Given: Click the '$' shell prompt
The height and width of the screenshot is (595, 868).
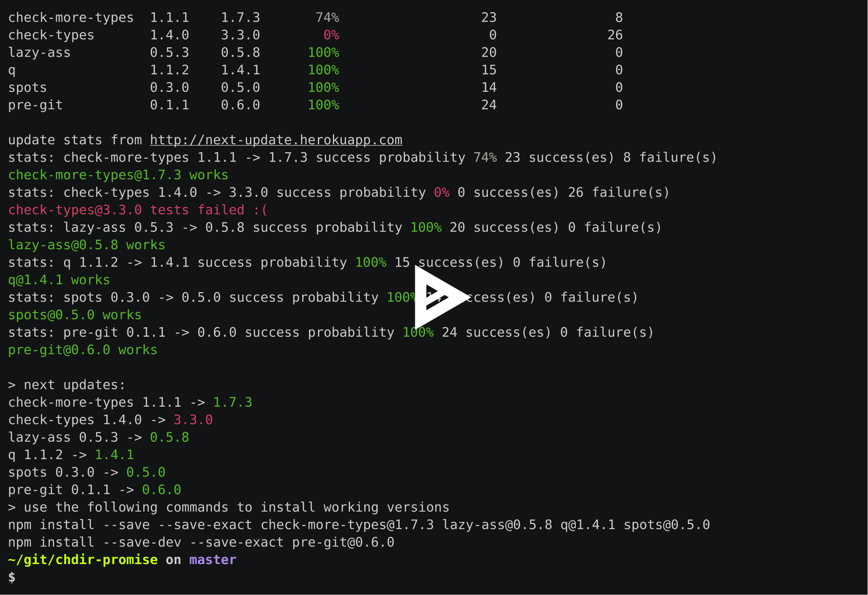Looking at the screenshot, I should tap(12, 577).
